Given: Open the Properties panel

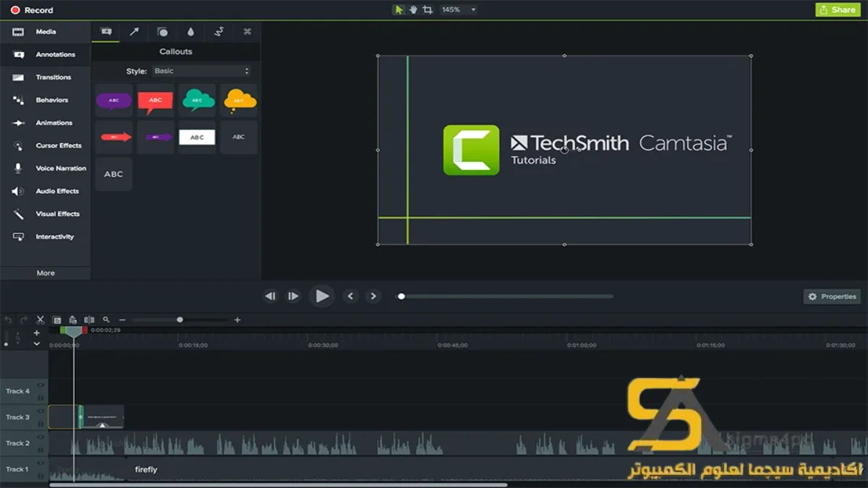Looking at the screenshot, I should pyautogui.click(x=832, y=296).
